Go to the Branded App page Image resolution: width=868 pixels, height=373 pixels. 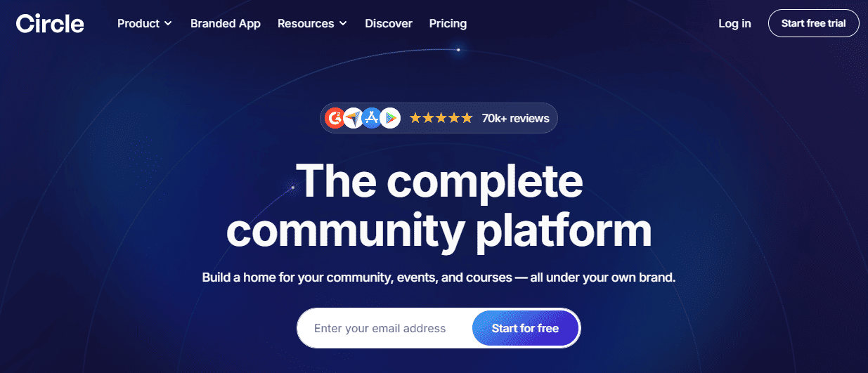[x=226, y=23]
